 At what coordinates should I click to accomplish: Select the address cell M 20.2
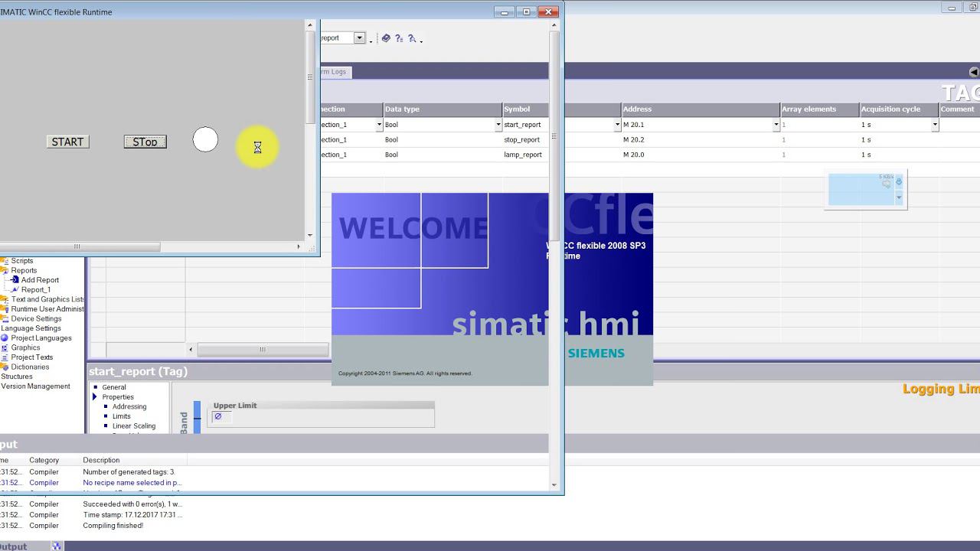pyautogui.click(x=701, y=140)
